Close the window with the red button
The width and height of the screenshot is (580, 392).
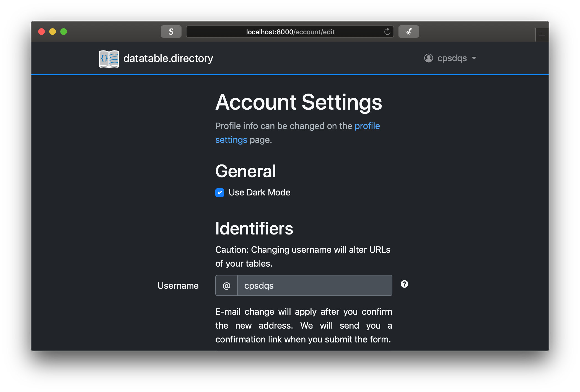[x=42, y=32]
